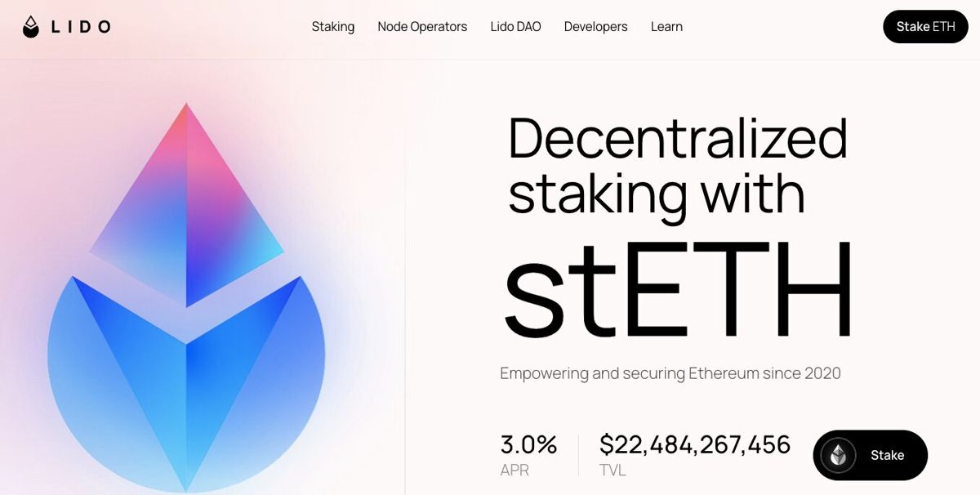Click the "Decentralized staking with" headline
This screenshot has width=980, height=495.
[x=678, y=166]
